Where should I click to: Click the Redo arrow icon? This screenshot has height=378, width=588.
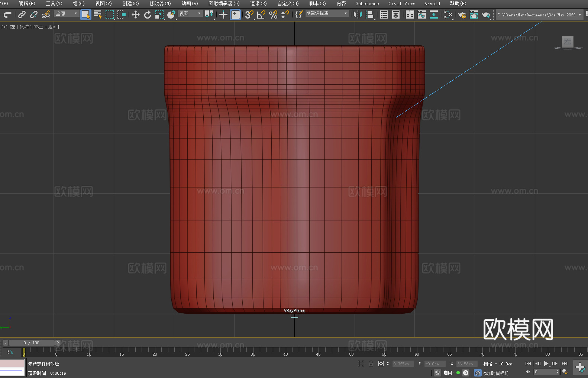(x=7, y=14)
